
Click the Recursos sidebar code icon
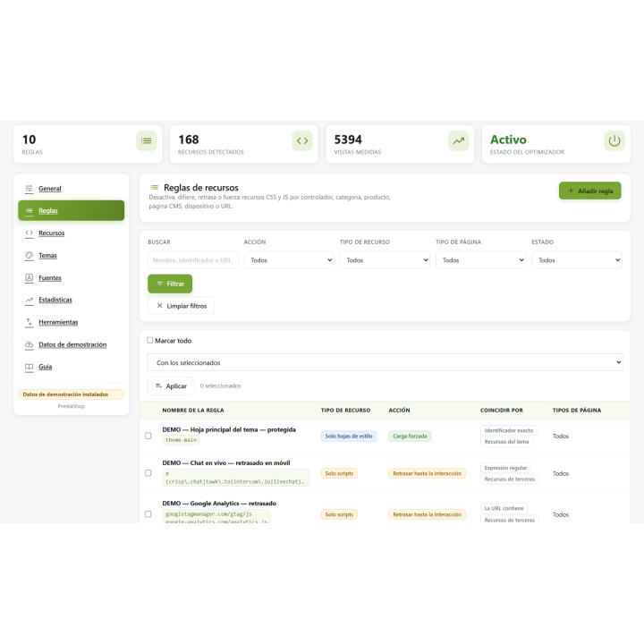30,233
